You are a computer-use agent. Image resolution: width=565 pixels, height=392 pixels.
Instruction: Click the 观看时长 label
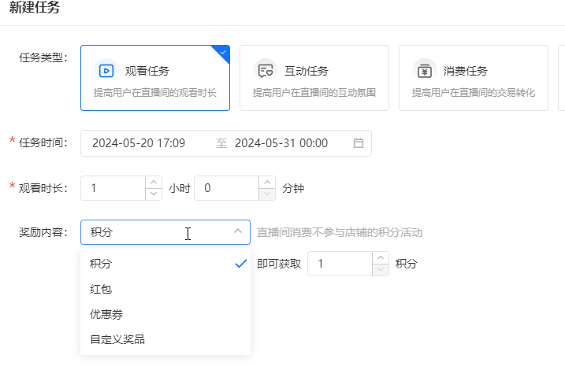[x=43, y=188]
